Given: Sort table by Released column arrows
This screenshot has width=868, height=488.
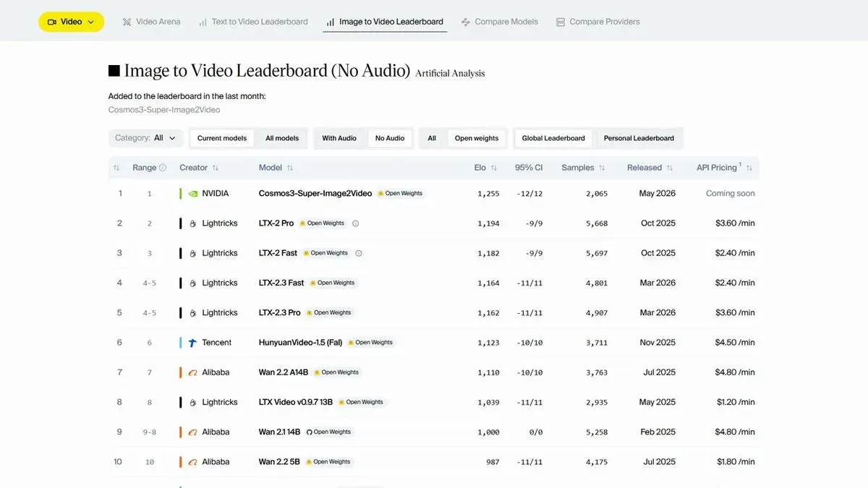Looking at the screenshot, I should (669, 168).
